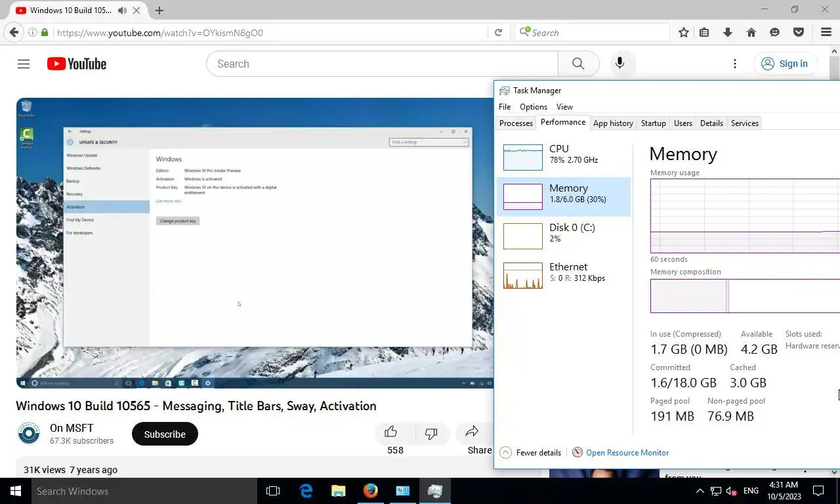Select the Ethernet performance item
The height and width of the screenshot is (504, 840).
click(x=564, y=276)
